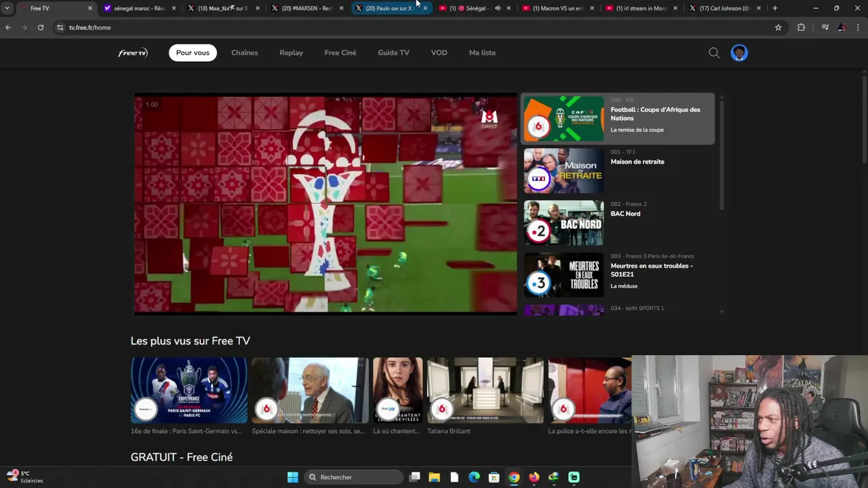Screen dimensions: 868x488
Task: Open Ma liste
Action: 482,53
